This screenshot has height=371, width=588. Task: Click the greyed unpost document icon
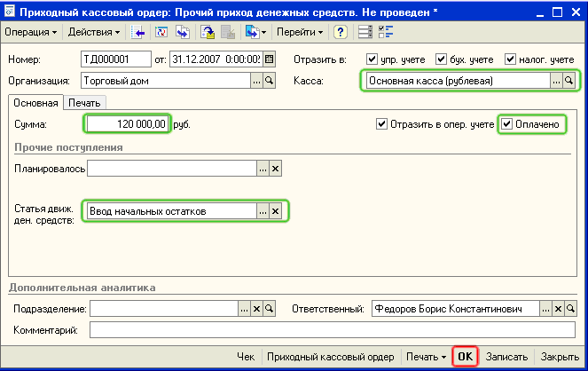click(x=228, y=32)
